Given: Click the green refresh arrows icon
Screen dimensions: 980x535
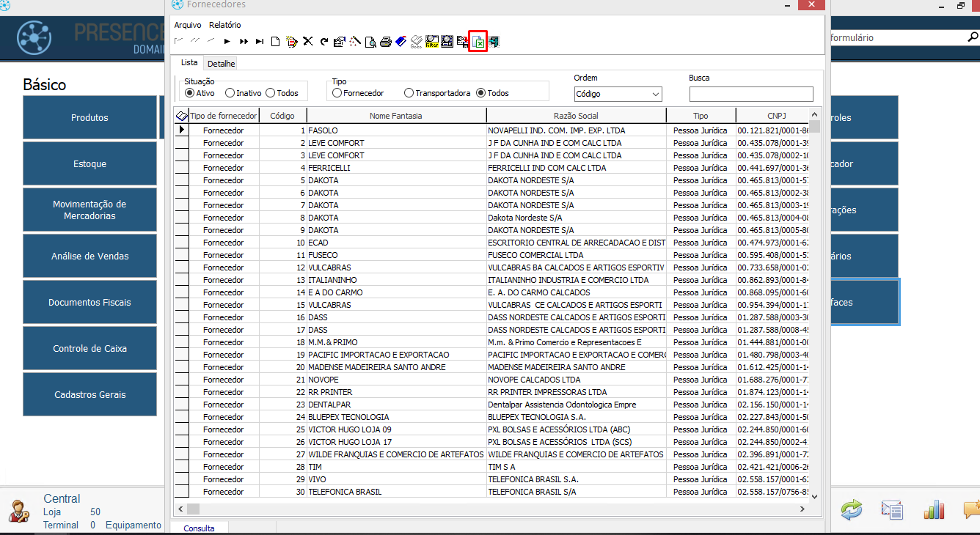Looking at the screenshot, I should click(x=851, y=510).
